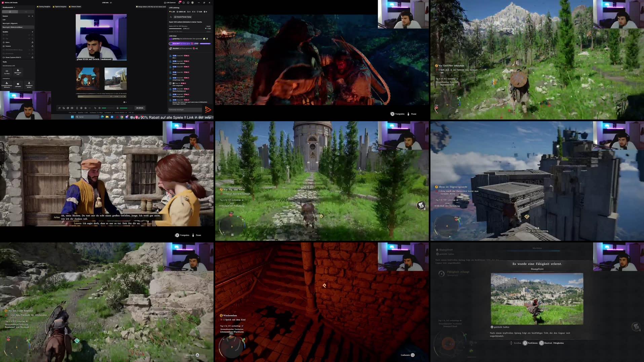Select the Kamera source row

coord(17,46)
